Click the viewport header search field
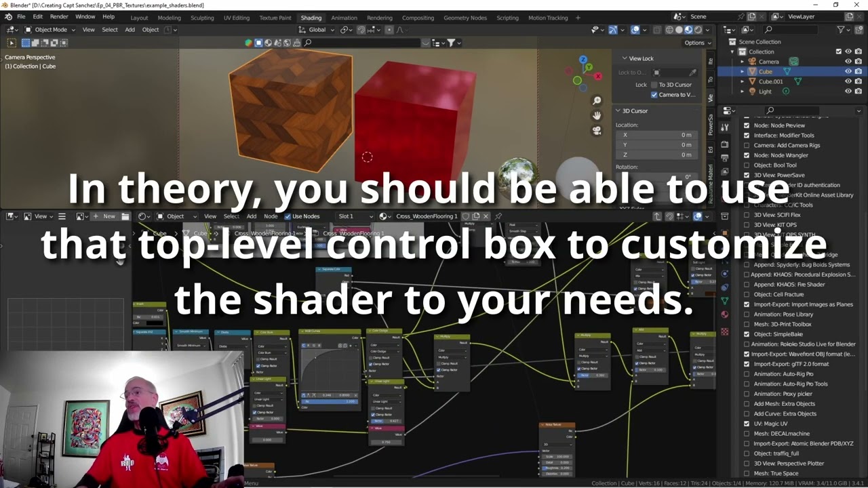Screen dimensions: 868x488 [361, 43]
